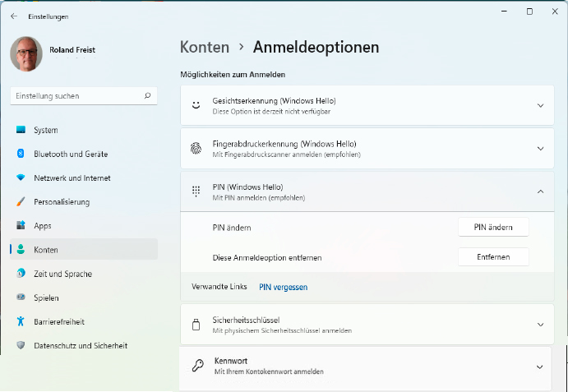Collapse the PIN (Windows Hello) chevron
The height and width of the screenshot is (392, 568).
coord(541,191)
